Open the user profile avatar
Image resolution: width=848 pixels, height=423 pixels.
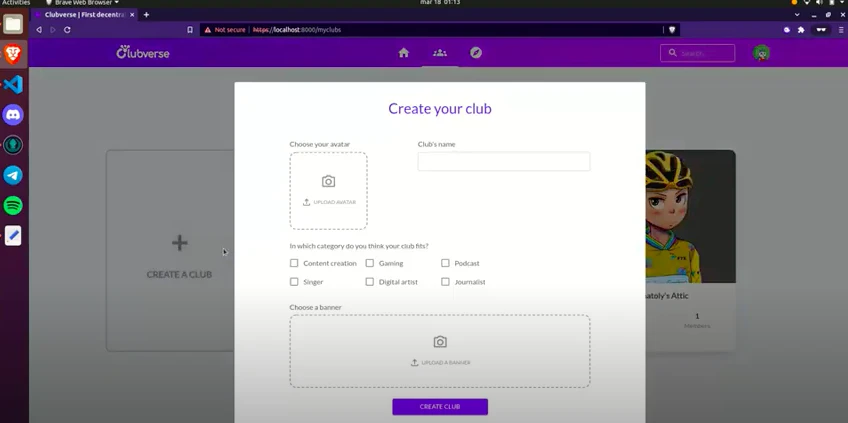[x=761, y=53]
